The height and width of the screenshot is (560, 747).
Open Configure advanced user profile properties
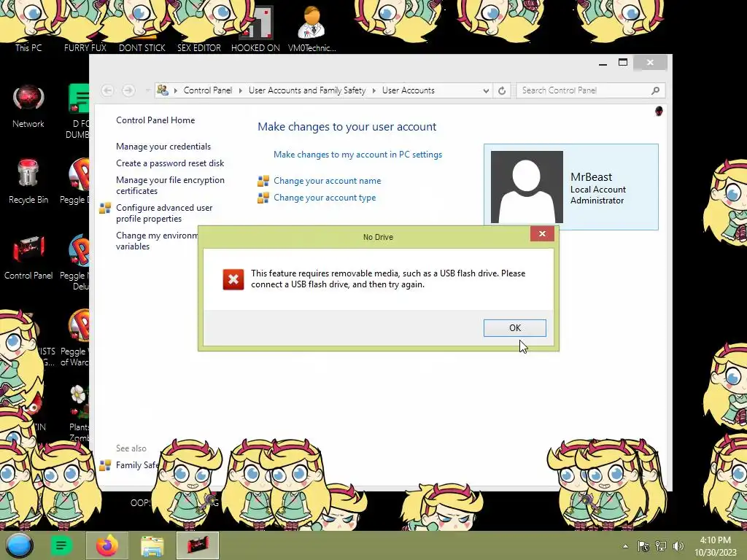click(164, 213)
